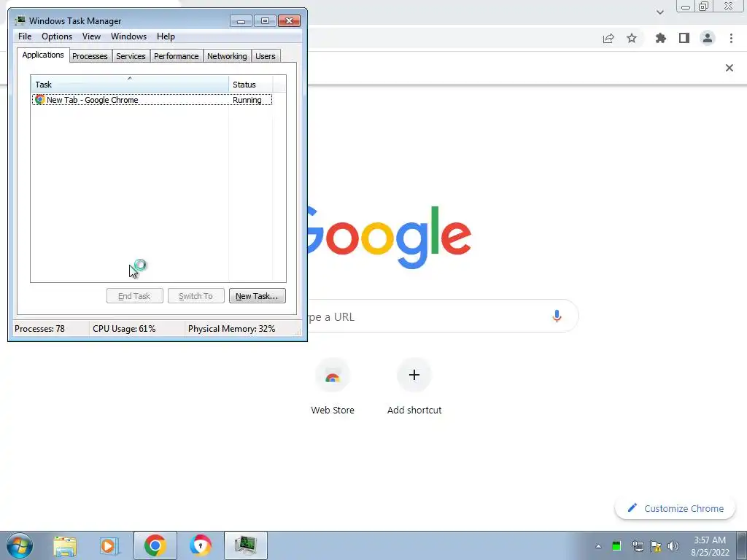
Task: Open the File menu in Task Manager
Action: 25,36
